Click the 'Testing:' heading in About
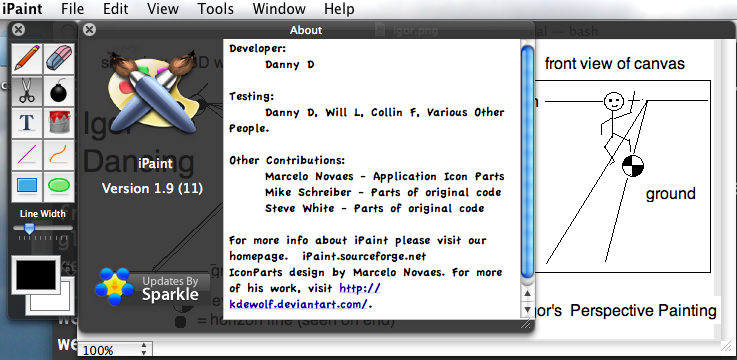The image size is (737, 360). (251, 97)
